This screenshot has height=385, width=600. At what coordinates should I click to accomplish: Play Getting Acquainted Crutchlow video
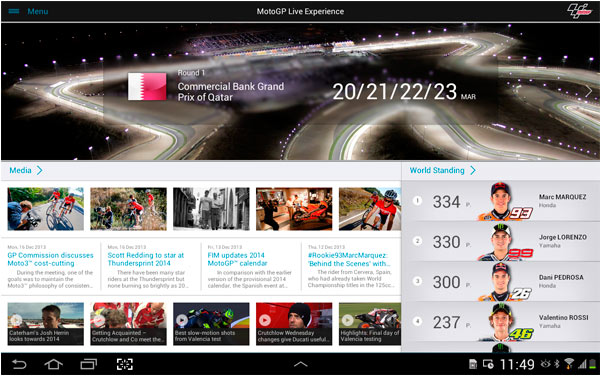[129, 324]
